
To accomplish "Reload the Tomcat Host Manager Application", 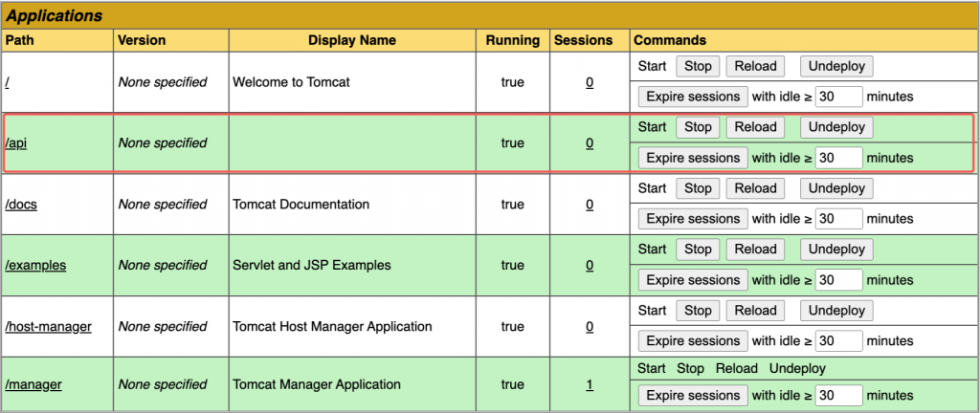I will click(755, 311).
